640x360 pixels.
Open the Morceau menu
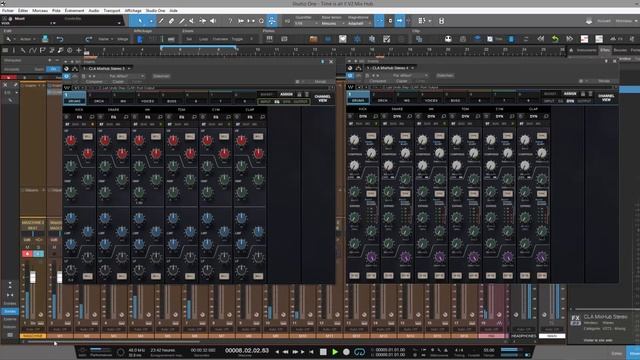[x=40, y=11]
